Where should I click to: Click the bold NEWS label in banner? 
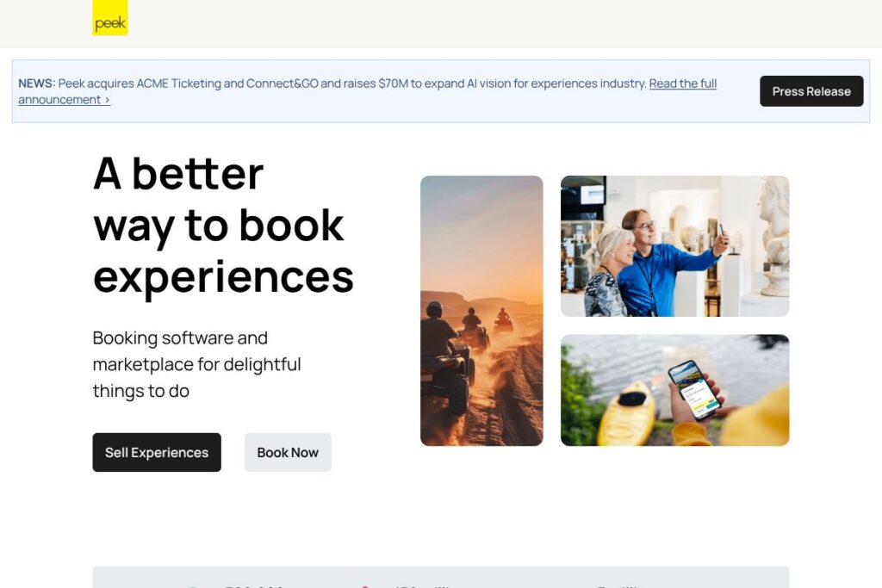[37, 84]
